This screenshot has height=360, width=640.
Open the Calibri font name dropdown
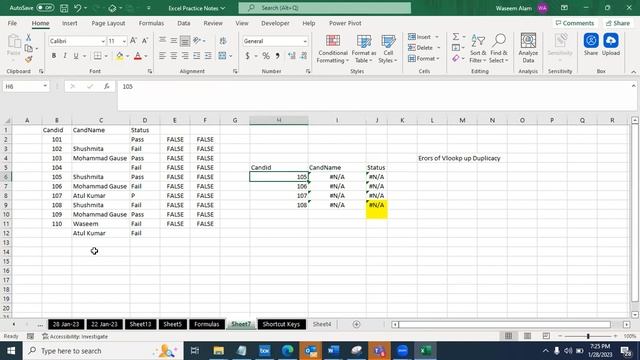click(103, 41)
